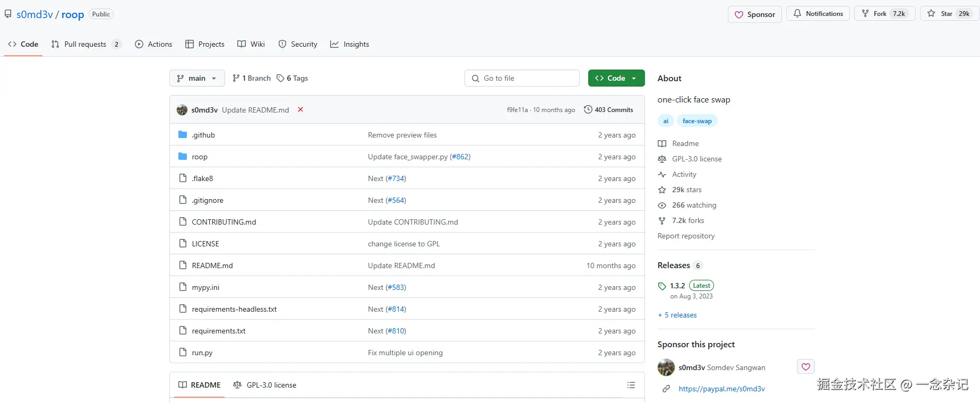This screenshot has height=403, width=980.
Task: Open the green Code dropdown
Action: [616, 78]
